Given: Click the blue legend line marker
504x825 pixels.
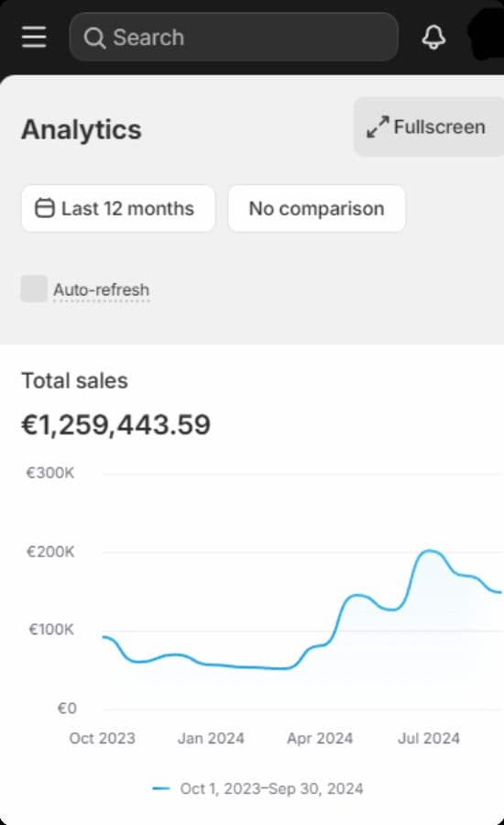Looking at the screenshot, I should click(x=161, y=788).
